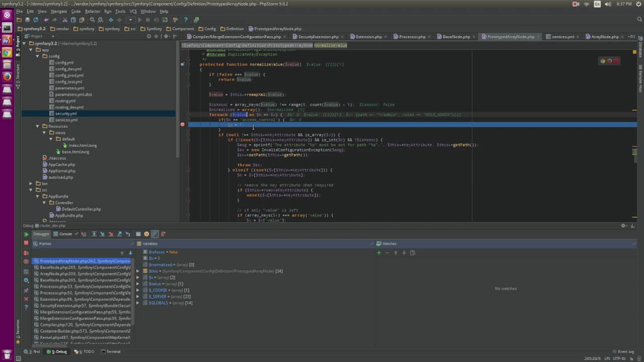Open Project view type dropdown
Viewport: 644px width, 362px height.
coord(52,36)
